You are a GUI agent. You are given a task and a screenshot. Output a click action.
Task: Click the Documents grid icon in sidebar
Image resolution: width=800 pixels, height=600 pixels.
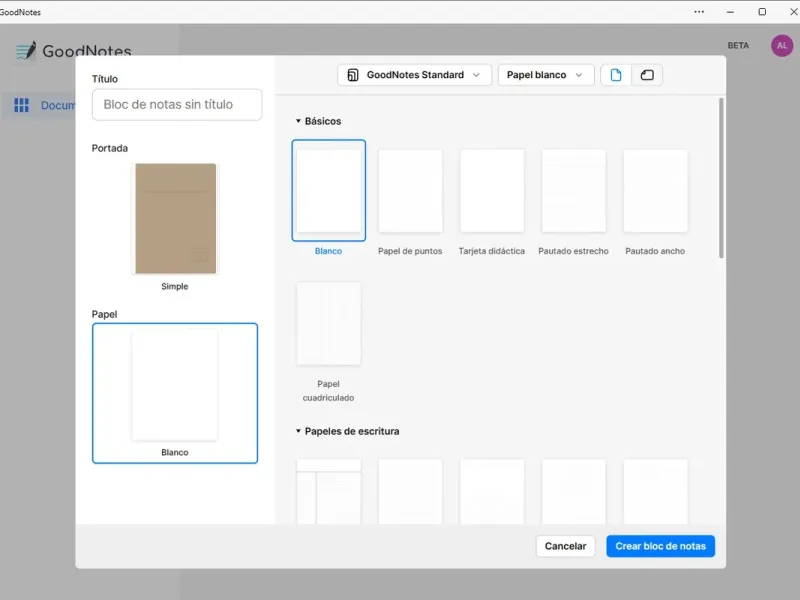click(x=21, y=105)
